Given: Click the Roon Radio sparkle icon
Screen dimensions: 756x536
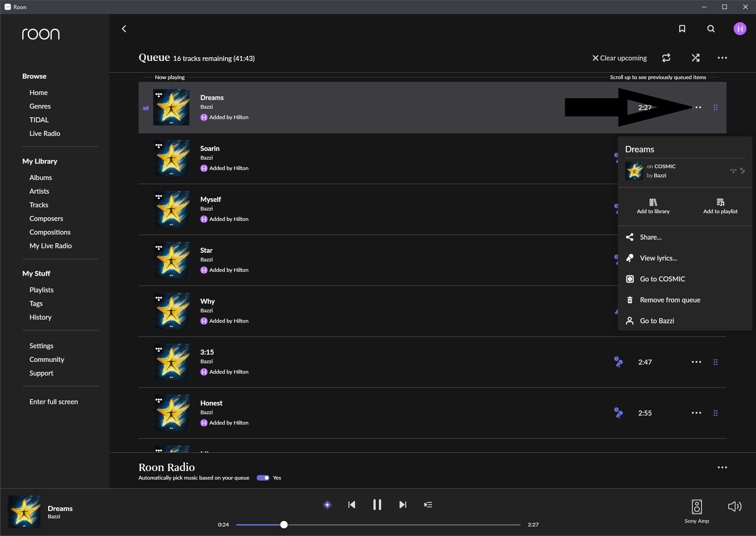Looking at the screenshot, I should [328, 505].
